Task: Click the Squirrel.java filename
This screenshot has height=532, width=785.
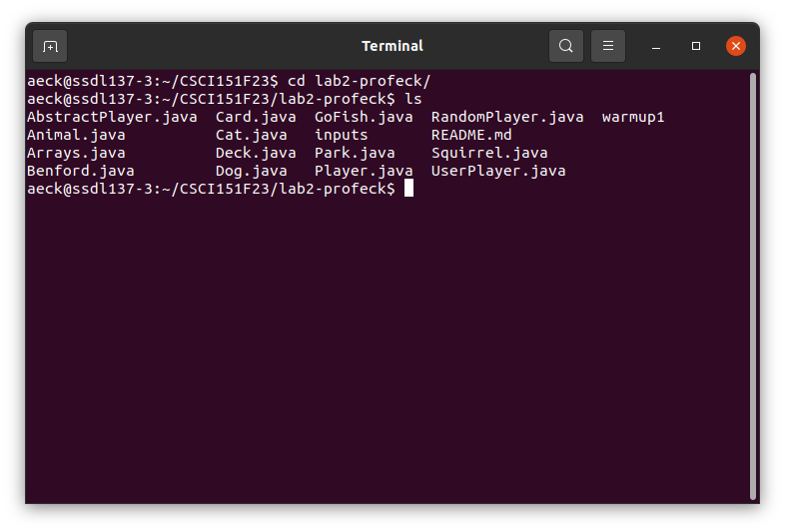Action: pos(489,153)
